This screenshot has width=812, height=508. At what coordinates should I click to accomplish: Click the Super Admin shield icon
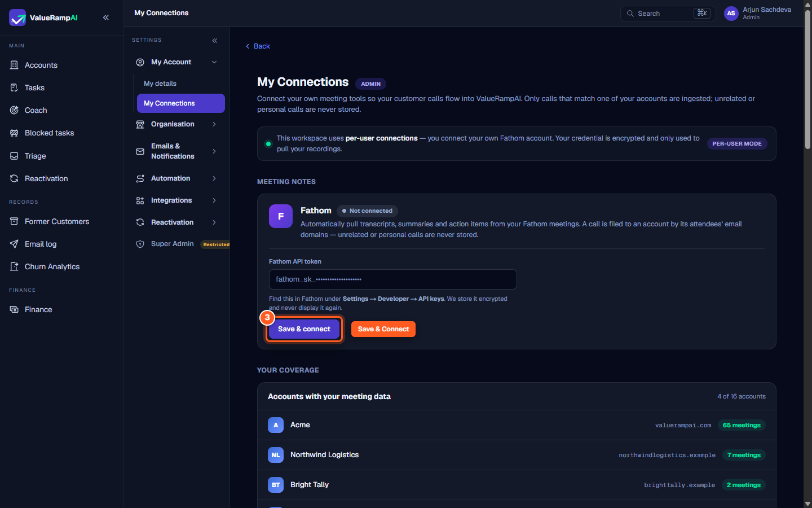coord(140,244)
